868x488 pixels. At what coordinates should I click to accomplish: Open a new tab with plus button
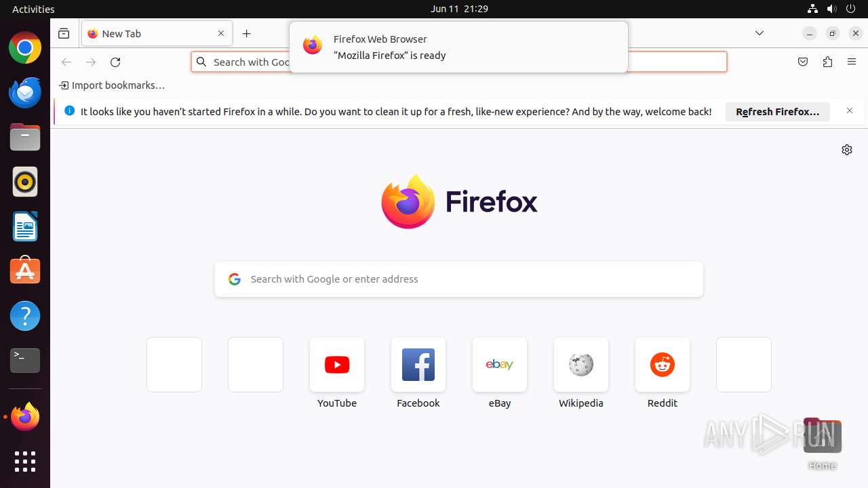[x=247, y=33]
